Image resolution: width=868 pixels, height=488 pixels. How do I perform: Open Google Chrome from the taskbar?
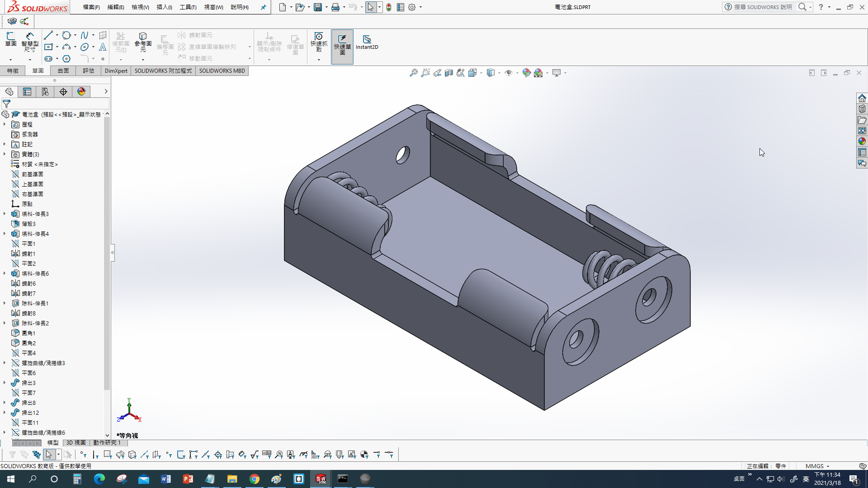[255, 479]
